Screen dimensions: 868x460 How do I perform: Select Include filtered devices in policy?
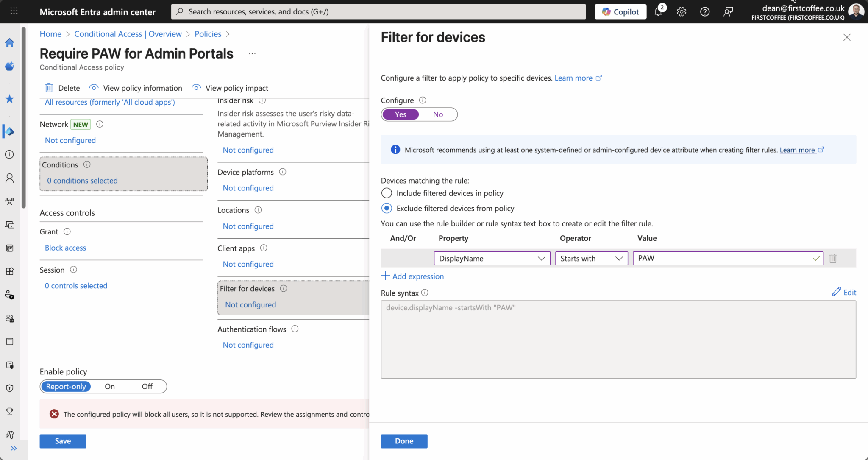point(386,193)
